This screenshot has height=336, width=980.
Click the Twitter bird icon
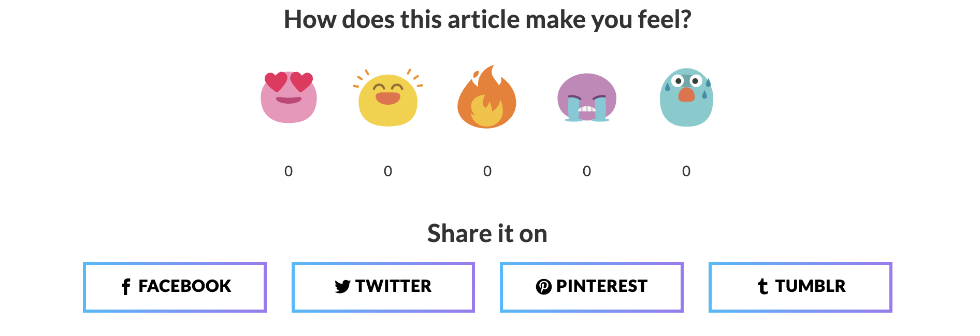[342, 286]
